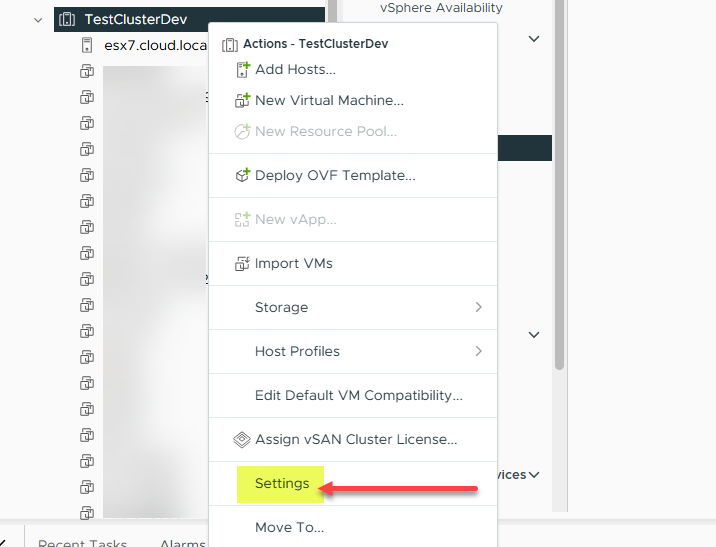Image resolution: width=716 pixels, height=547 pixels.
Task: Open Settings from the context menu
Action: (x=282, y=483)
